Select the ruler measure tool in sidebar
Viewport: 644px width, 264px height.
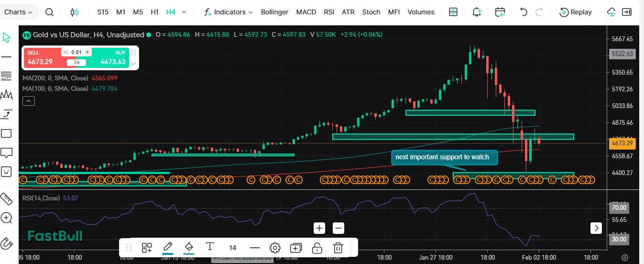pyautogui.click(x=6, y=198)
